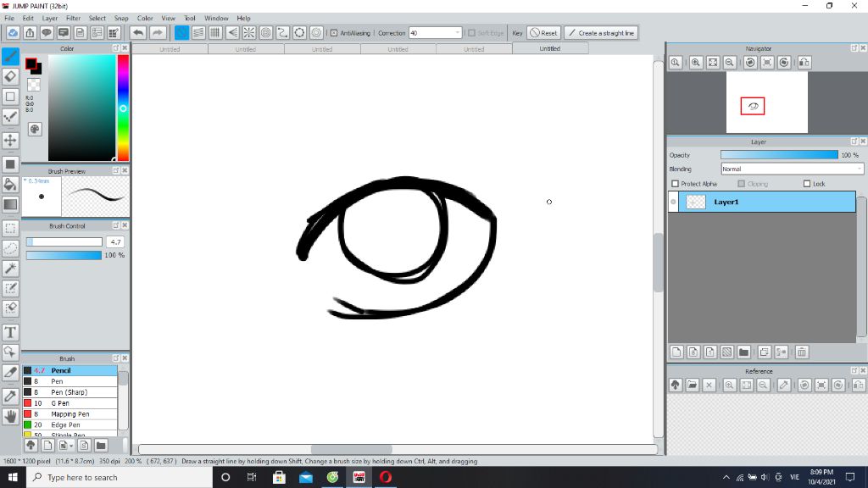Screen dimensions: 868x488
Task: Click the taskbar search box
Action: 120,478
